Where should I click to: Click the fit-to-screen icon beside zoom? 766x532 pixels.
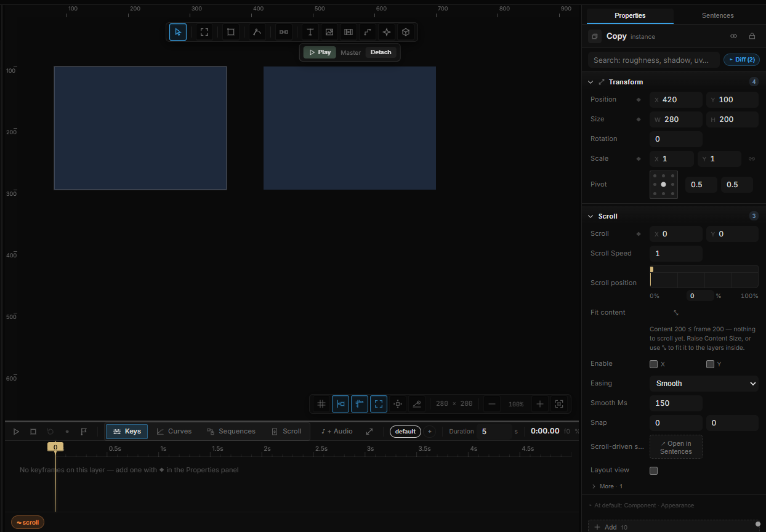click(559, 404)
